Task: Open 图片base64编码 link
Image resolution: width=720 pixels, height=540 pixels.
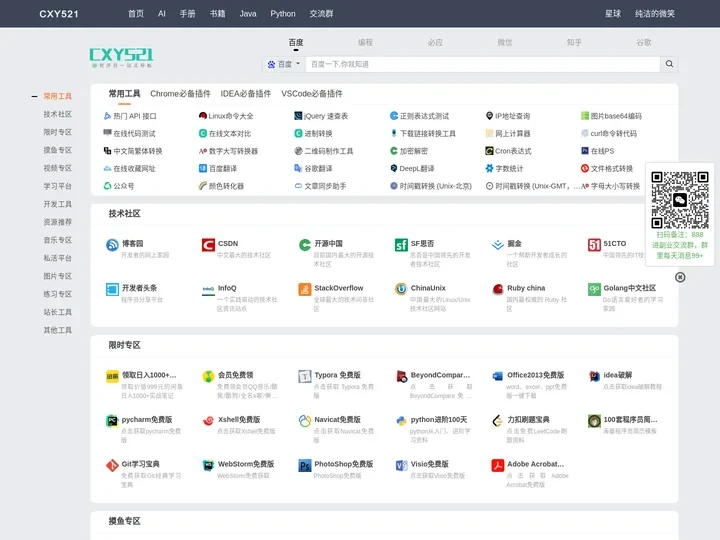Action: point(611,116)
